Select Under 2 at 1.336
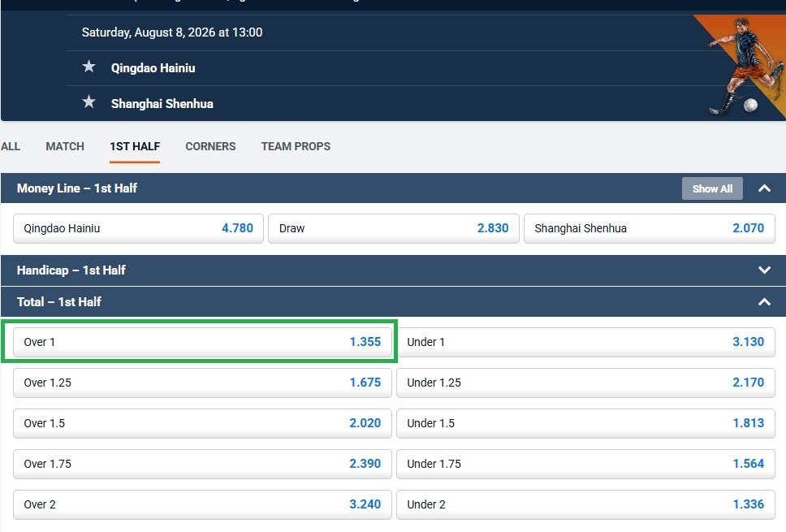Screen dimensions: 786x532 tap(585, 505)
